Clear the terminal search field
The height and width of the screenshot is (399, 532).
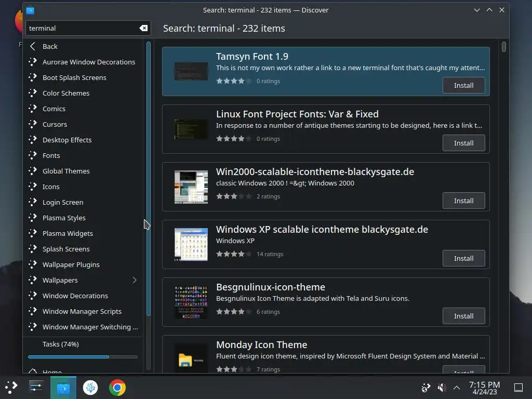[143, 28]
